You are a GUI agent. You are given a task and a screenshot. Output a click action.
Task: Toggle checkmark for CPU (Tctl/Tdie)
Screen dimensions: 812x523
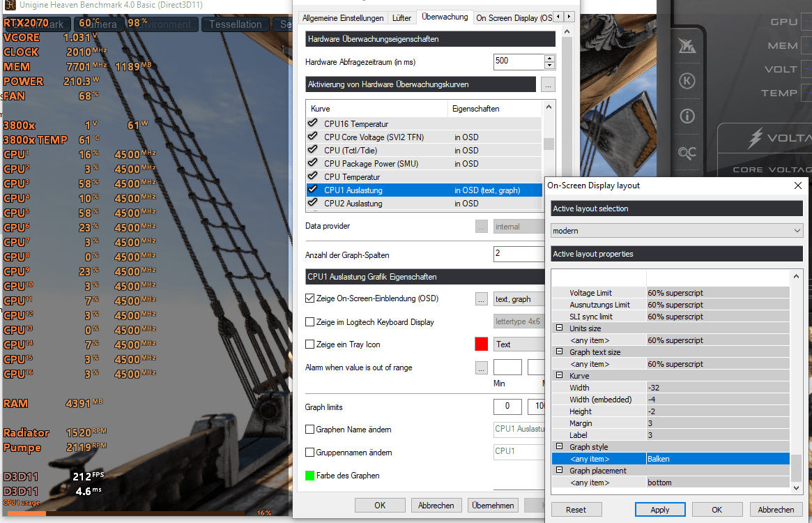(x=313, y=150)
